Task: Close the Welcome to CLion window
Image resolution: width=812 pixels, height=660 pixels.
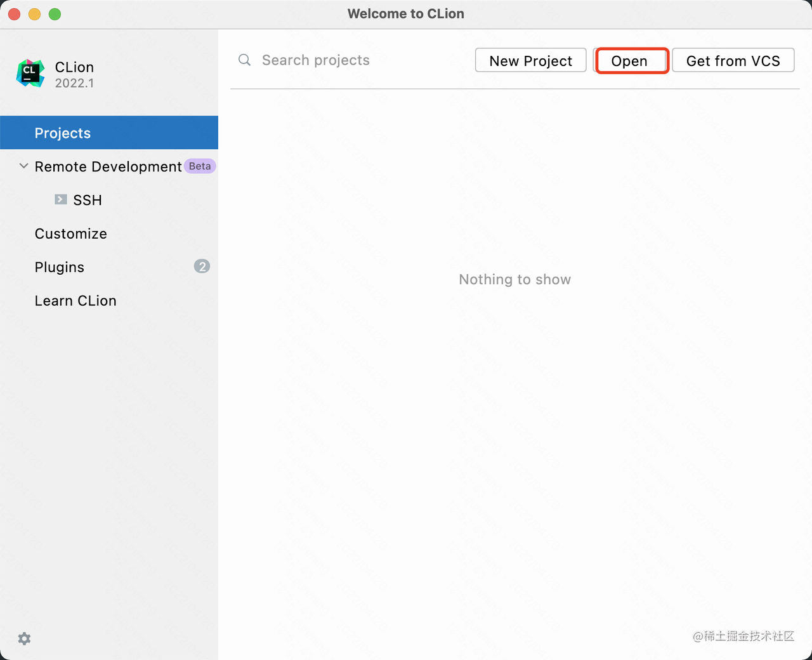Action: tap(14, 14)
